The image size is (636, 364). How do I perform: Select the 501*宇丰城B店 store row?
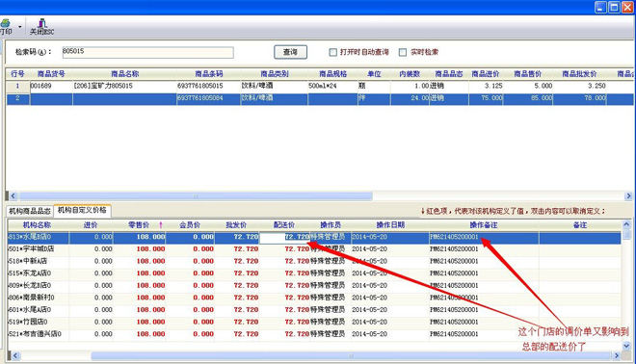pyautogui.click(x=314, y=248)
